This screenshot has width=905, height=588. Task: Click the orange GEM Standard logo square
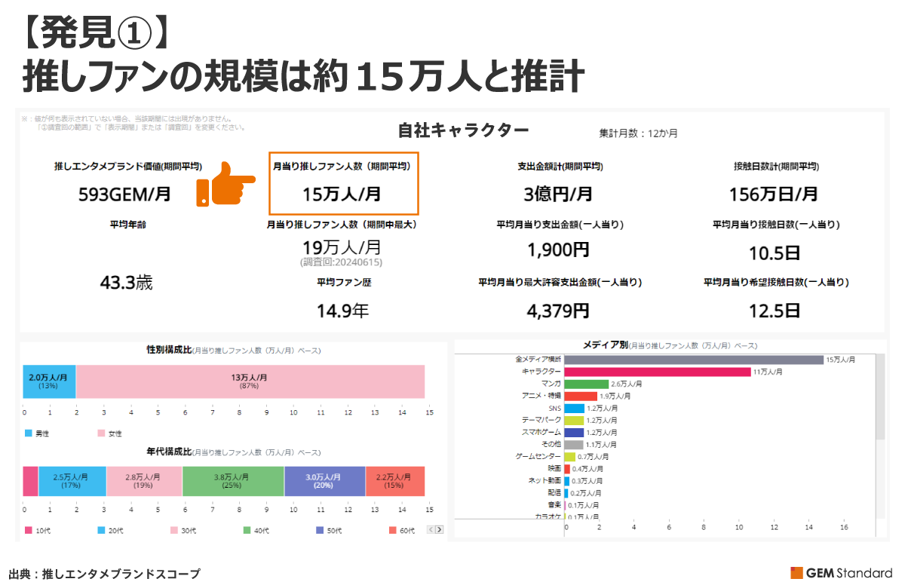click(x=796, y=573)
